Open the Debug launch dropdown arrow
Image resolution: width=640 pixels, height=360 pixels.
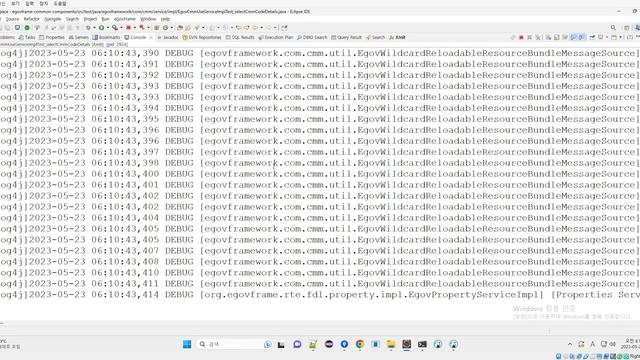[x=94, y=28]
